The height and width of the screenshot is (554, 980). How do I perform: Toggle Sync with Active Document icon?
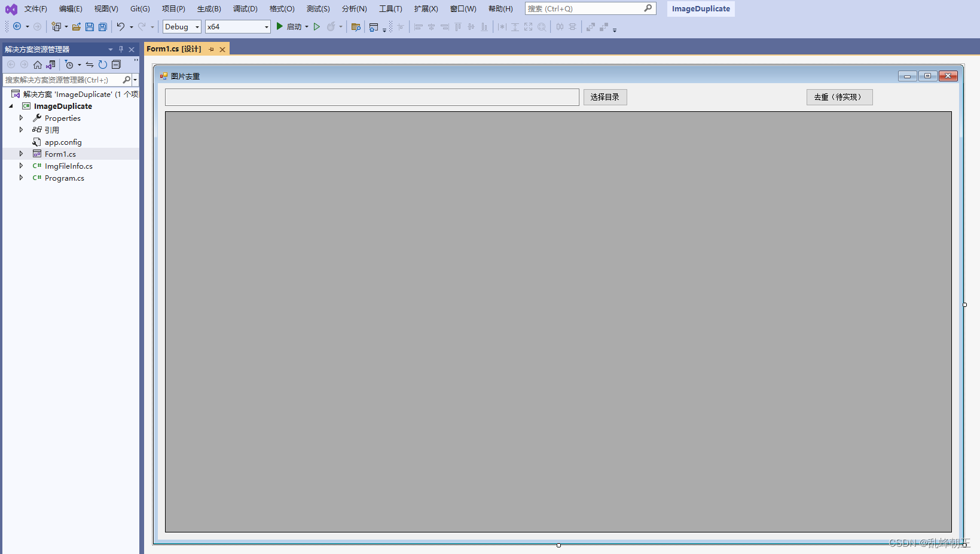pyautogui.click(x=90, y=65)
